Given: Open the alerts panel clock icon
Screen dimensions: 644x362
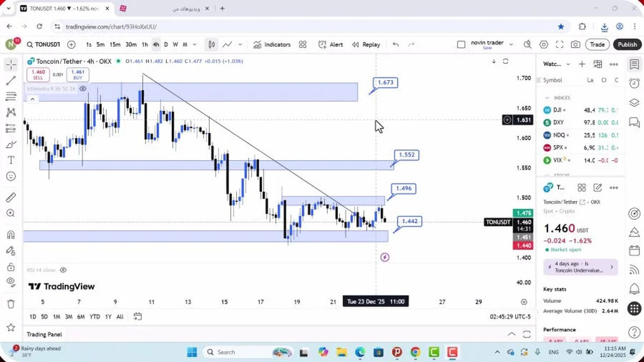Looking at the screenshot, I should click(634, 83).
